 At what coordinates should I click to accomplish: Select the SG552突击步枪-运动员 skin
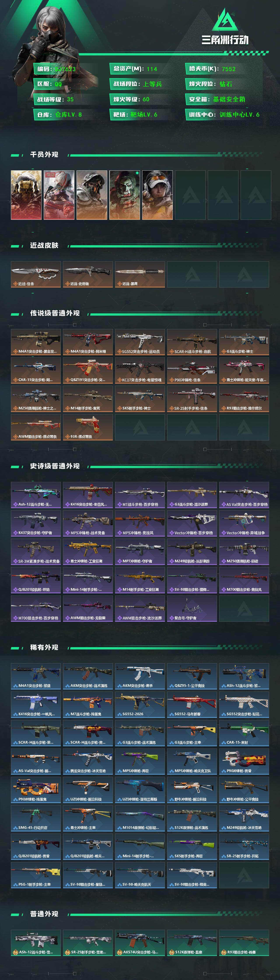[x=140, y=342]
